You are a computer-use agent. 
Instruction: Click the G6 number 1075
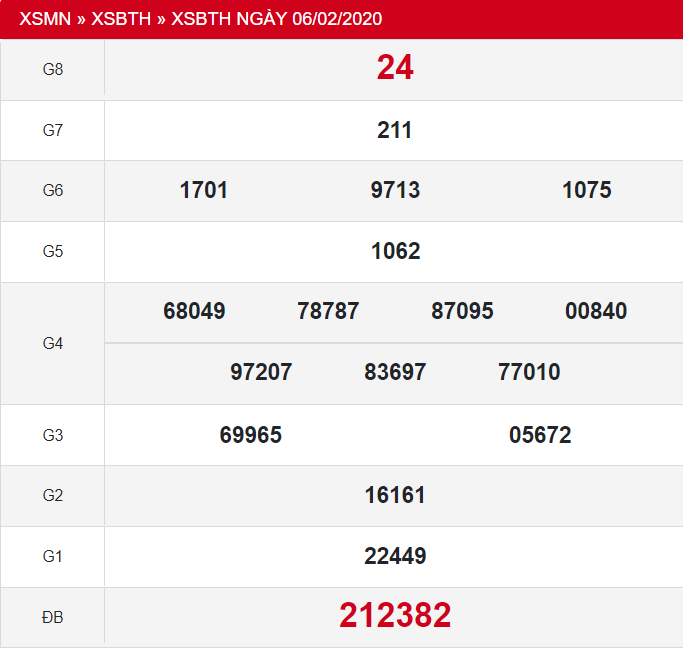coord(587,190)
